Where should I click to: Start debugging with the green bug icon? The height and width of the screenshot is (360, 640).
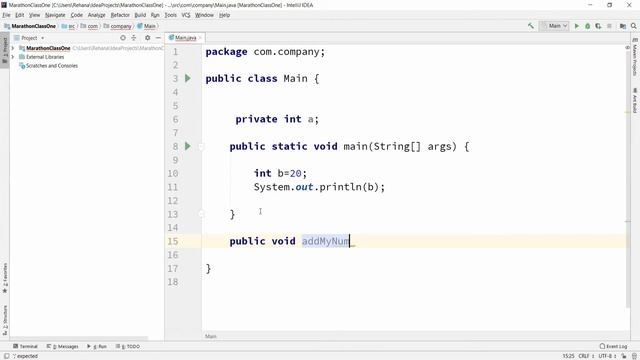[x=587, y=26]
